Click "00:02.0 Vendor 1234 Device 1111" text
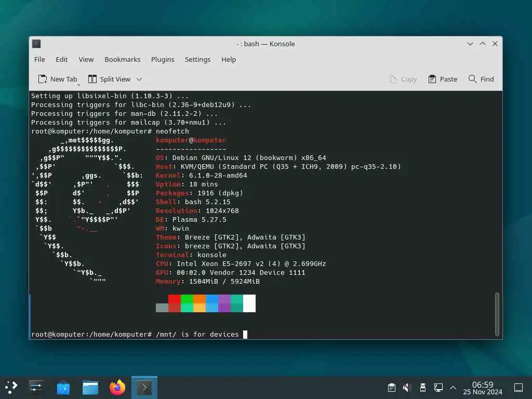Viewport: 532px width, 399px height. [241, 272]
